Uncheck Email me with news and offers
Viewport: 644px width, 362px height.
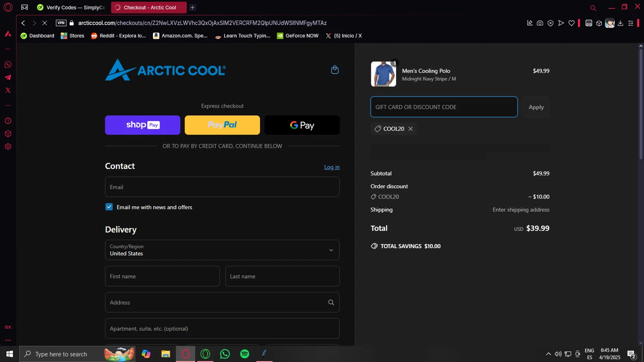pos(109,207)
